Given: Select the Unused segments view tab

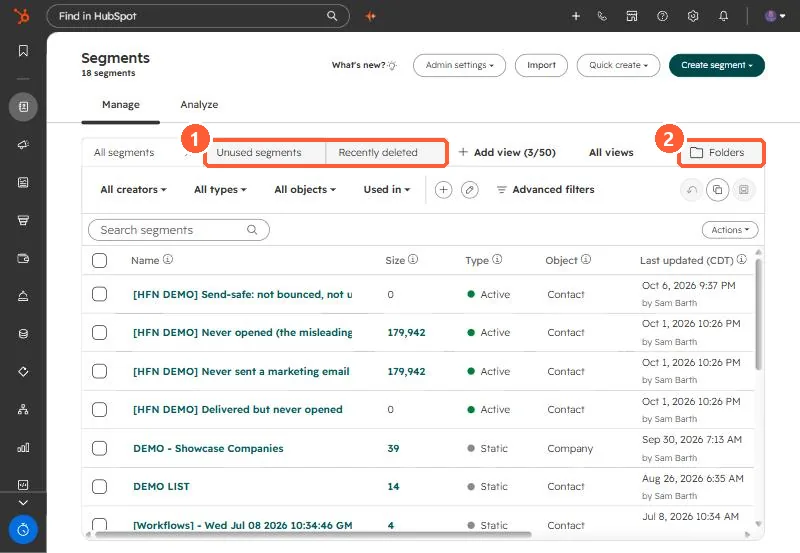Looking at the screenshot, I should pos(259,153).
